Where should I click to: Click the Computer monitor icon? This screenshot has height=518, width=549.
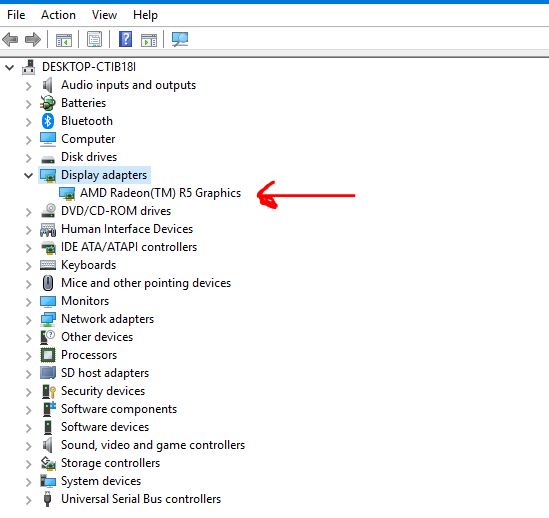click(x=48, y=139)
